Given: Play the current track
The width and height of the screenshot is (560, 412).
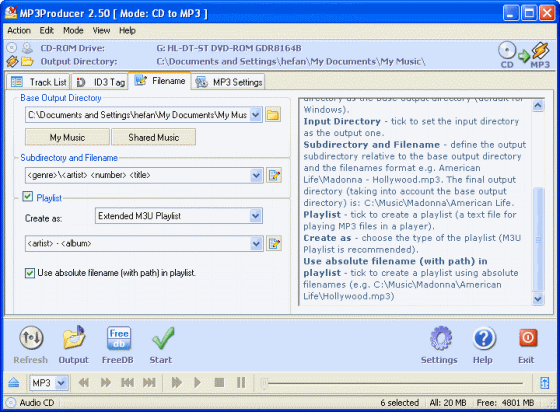Looking at the screenshot, I should [197, 383].
